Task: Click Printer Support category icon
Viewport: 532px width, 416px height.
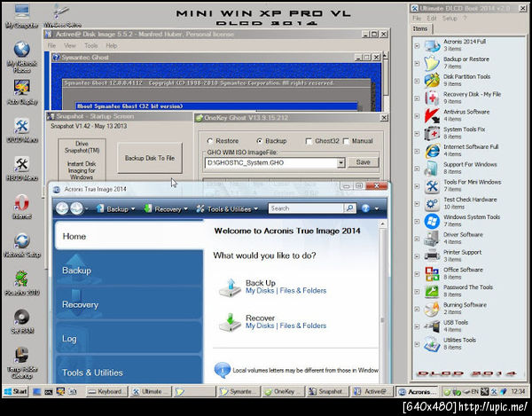Action: tap(432, 255)
